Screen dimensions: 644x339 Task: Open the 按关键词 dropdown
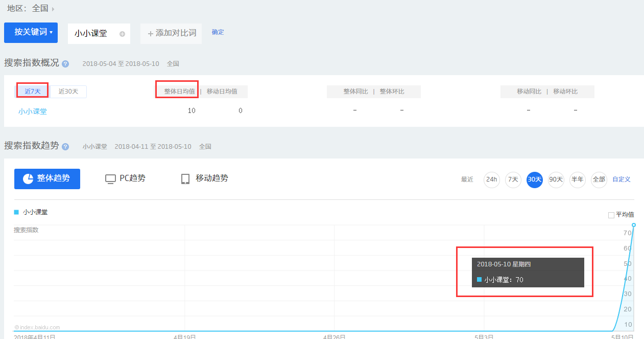[x=31, y=32]
